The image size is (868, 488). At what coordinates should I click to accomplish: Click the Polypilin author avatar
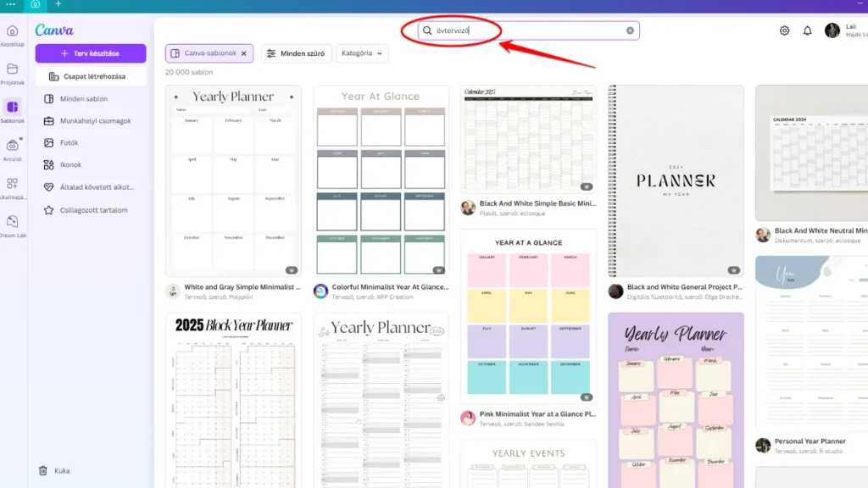coord(173,291)
